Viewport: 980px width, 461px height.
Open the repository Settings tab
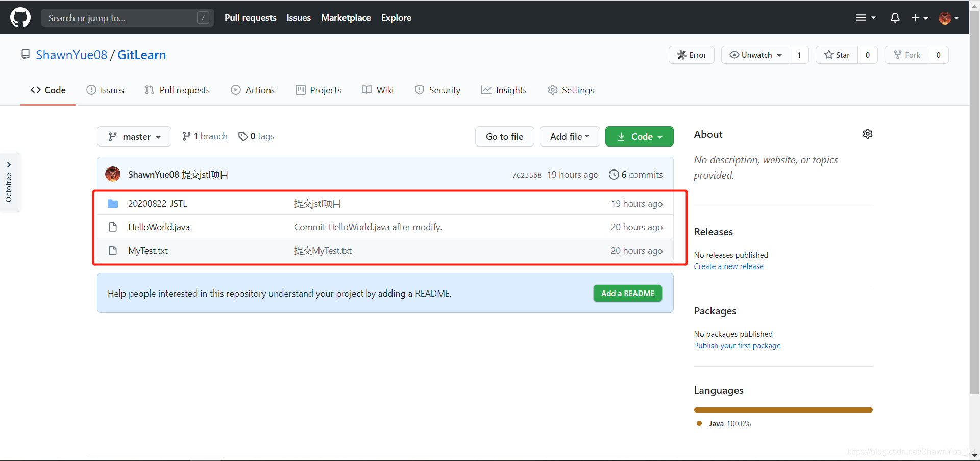[x=571, y=90]
